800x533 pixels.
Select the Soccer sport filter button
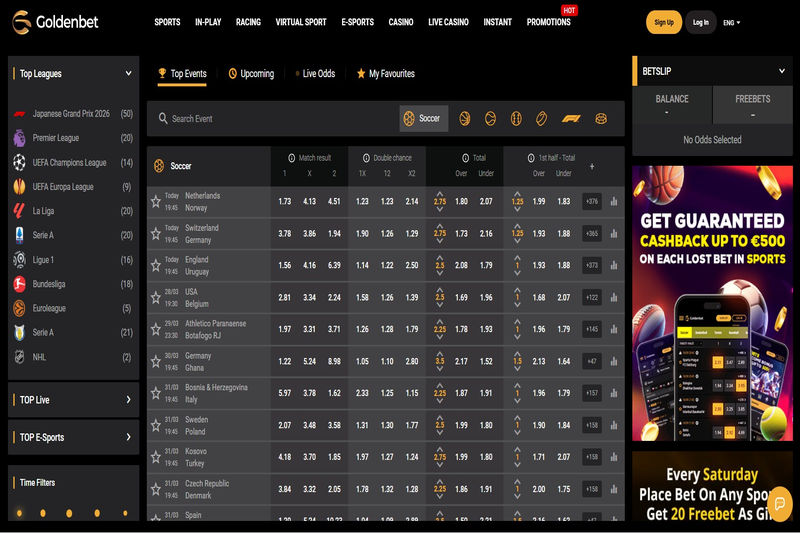point(423,118)
